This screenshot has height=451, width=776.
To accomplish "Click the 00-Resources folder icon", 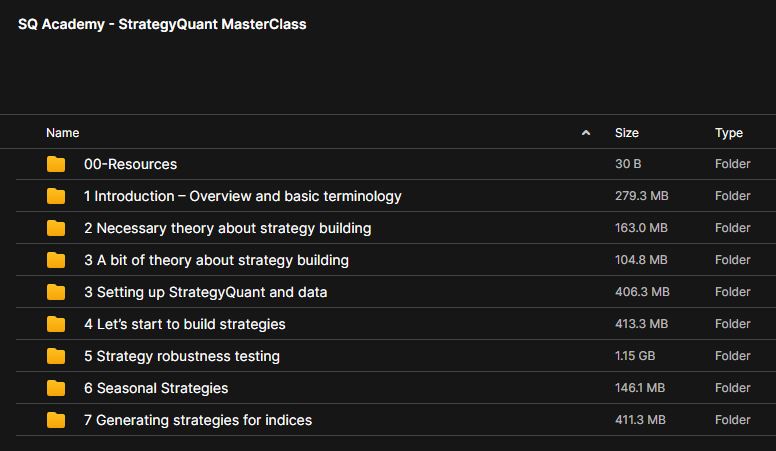I will point(56,164).
